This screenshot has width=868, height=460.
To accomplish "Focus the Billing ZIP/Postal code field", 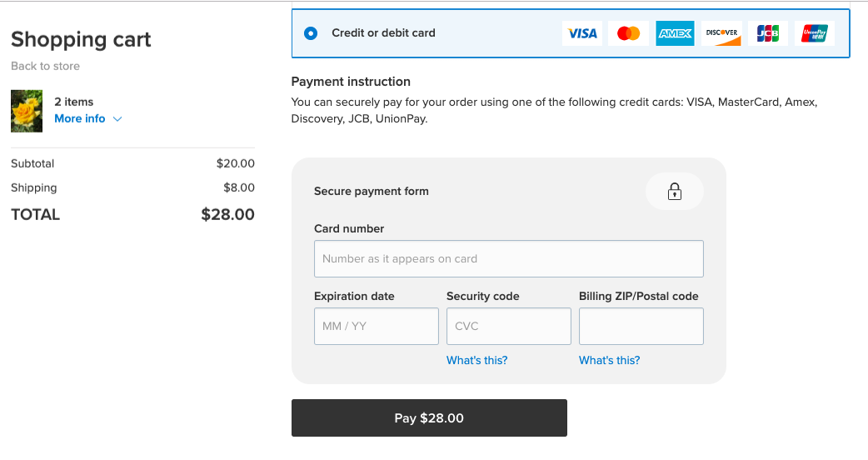I will pos(641,326).
